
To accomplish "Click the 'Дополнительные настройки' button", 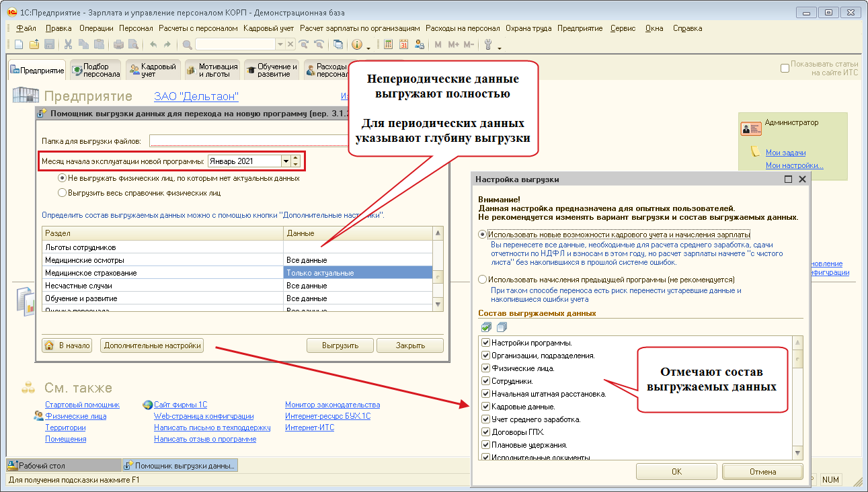I will click(x=153, y=345).
